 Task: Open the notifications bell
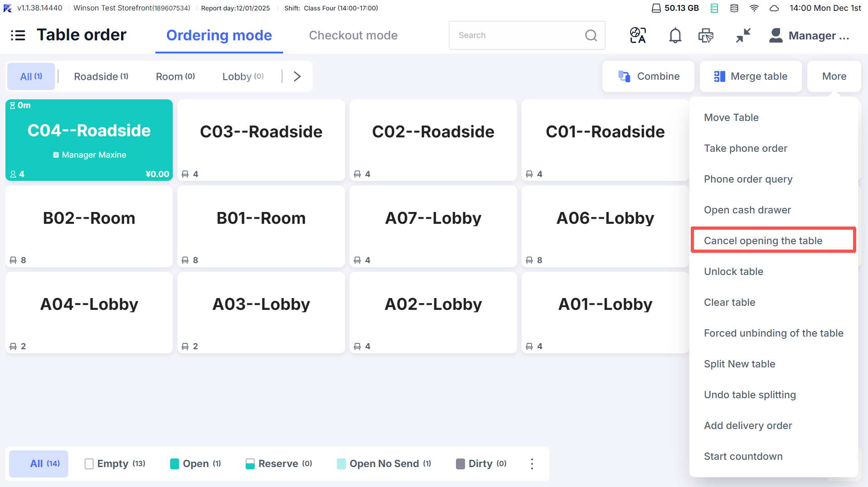675,35
